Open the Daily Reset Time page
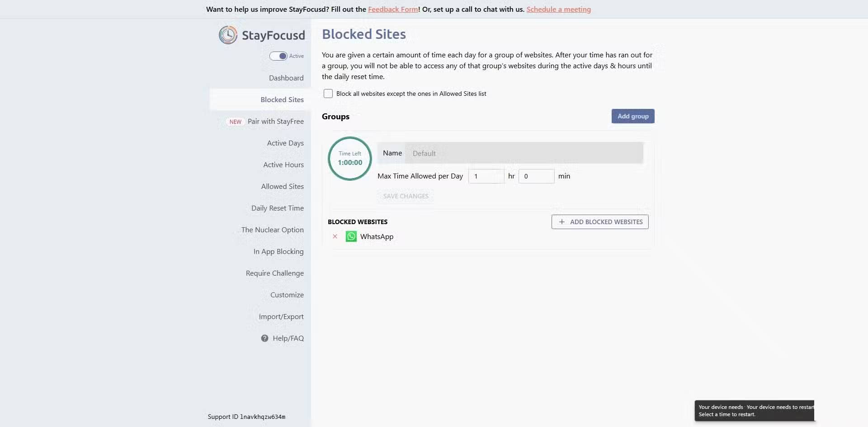 pyautogui.click(x=278, y=208)
